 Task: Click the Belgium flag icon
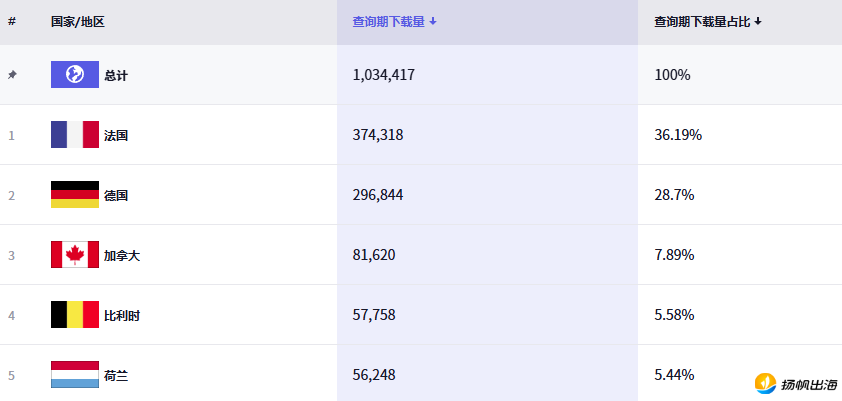[x=75, y=315]
